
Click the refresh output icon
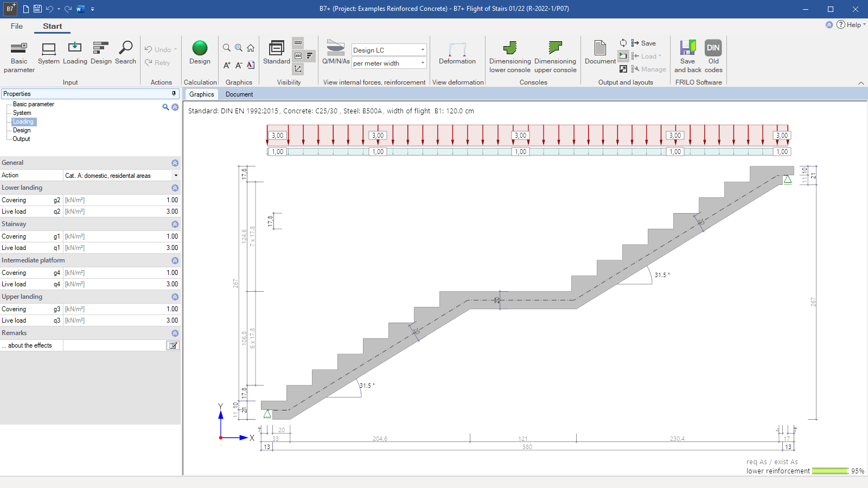point(623,43)
